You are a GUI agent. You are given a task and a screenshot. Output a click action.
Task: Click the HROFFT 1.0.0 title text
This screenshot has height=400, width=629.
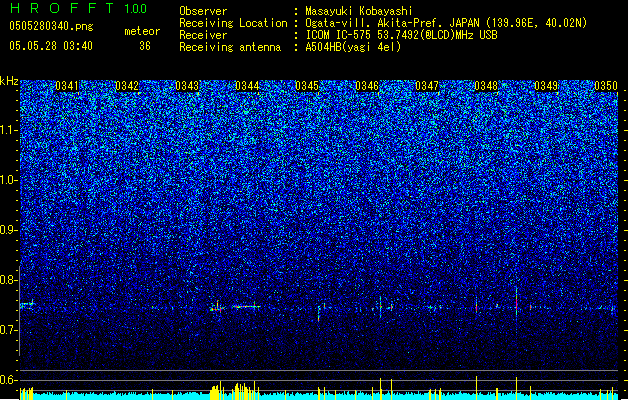(x=79, y=8)
